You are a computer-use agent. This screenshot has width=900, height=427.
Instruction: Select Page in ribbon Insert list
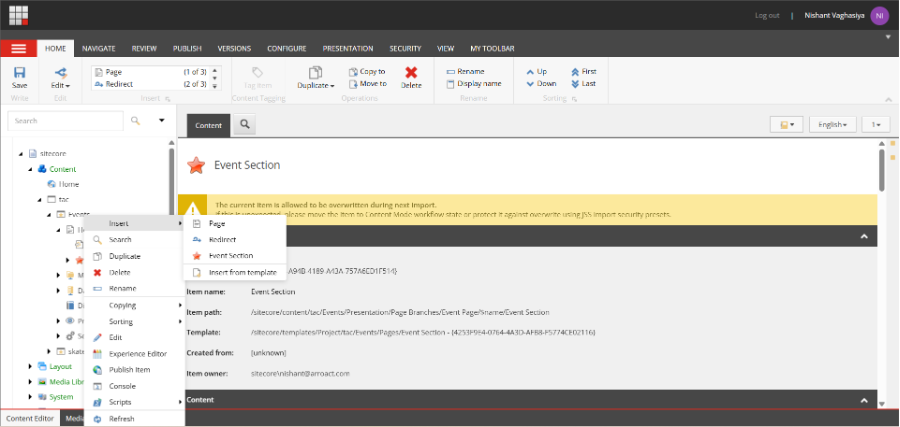pyautogui.click(x=150, y=72)
